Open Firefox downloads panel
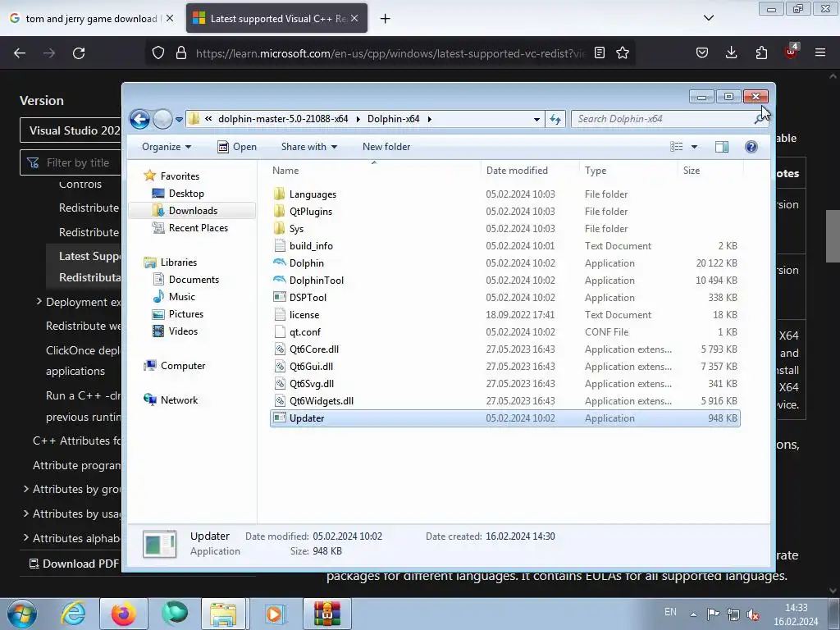The width and height of the screenshot is (840, 630). point(731,52)
